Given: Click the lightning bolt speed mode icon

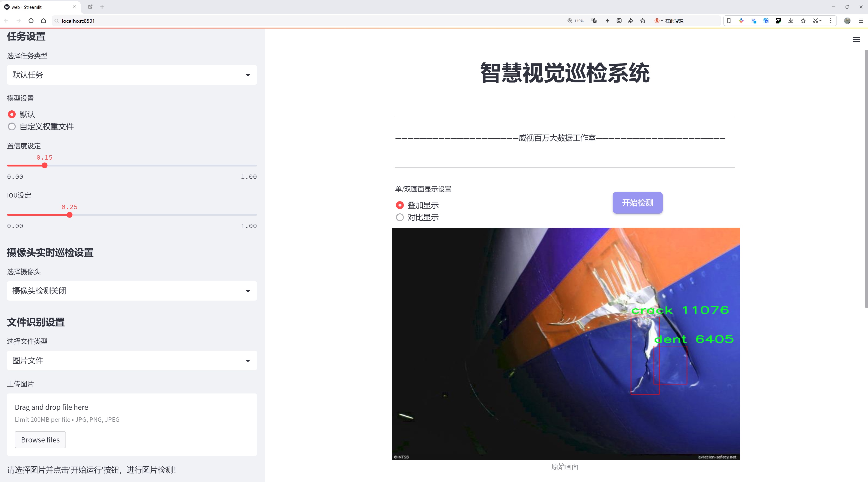Looking at the screenshot, I should tap(607, 20).
